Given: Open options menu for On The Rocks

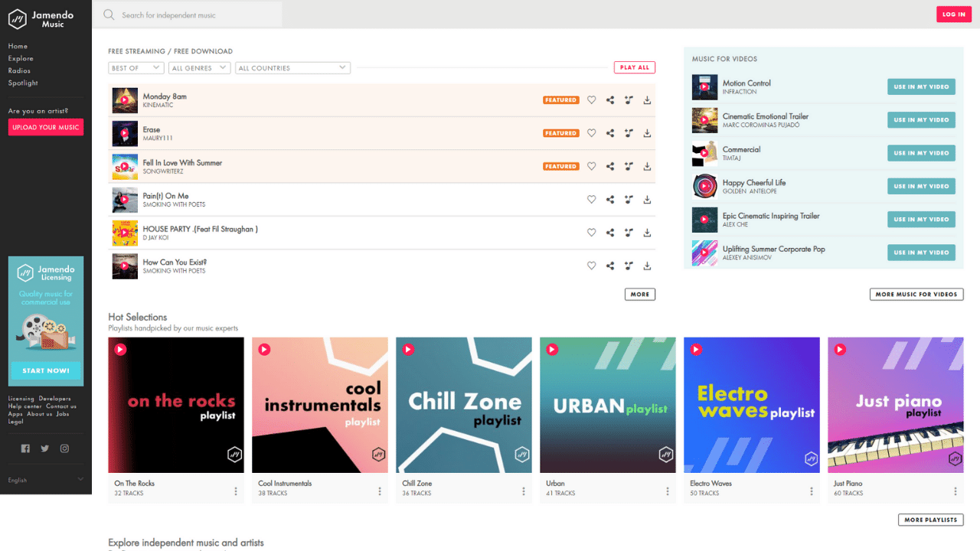Looking at the screenshot, I should pyautogui.click(x=235, y=491).
